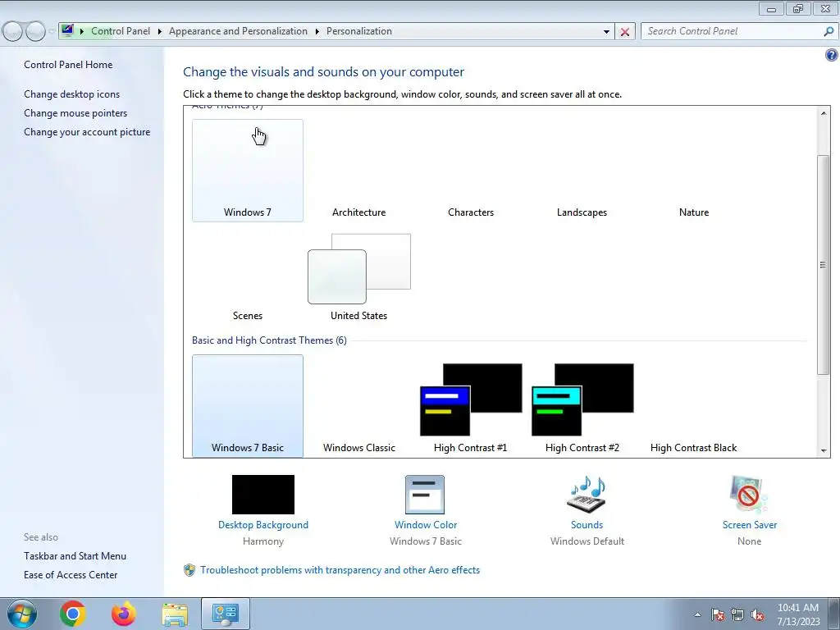Click the Forward navigation arrow

tap(35, 31)
